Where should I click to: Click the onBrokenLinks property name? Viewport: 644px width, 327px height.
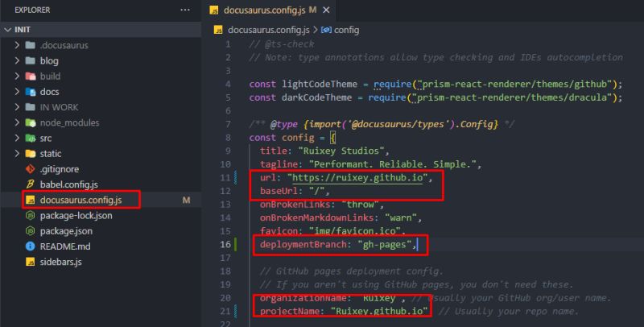[x=295, y=204]
